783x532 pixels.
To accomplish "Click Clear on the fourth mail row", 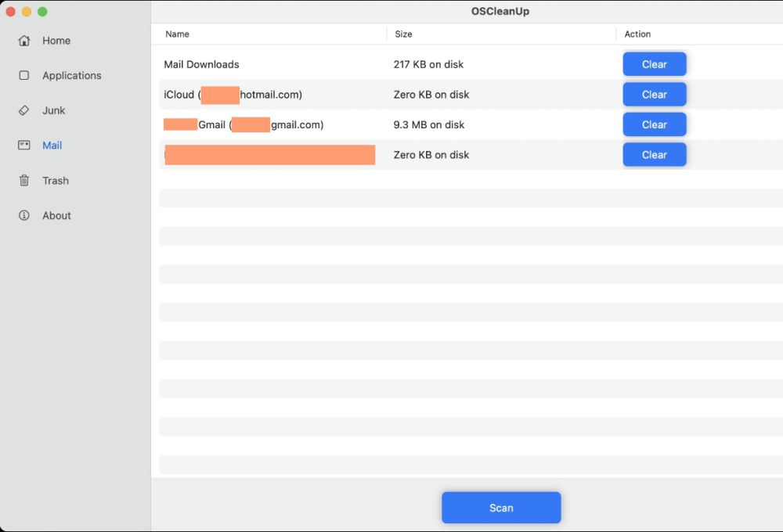I will [654, 155].
